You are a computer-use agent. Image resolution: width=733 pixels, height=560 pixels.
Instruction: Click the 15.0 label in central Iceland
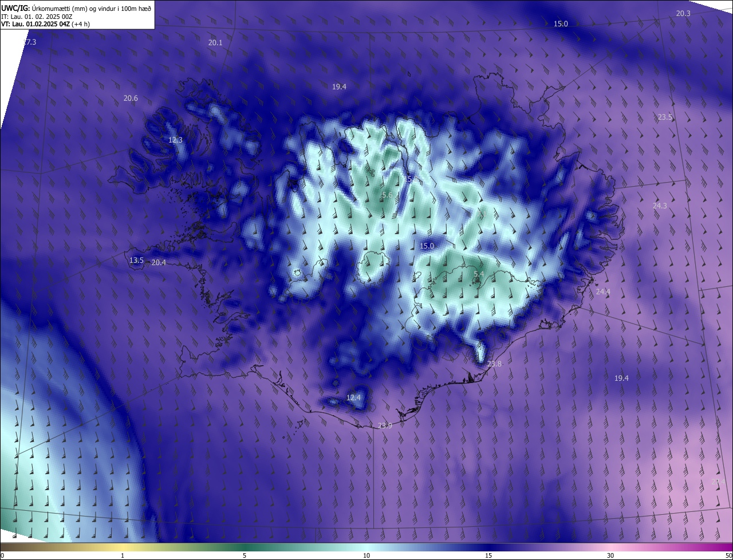click(x=427, y=246)
